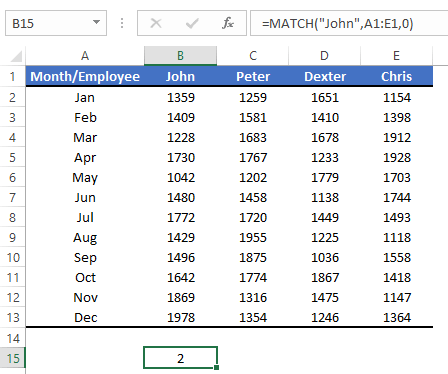Click the Jul month cell
The width and height of the screenshot is (448, 374).
click(x=85, y=217)
